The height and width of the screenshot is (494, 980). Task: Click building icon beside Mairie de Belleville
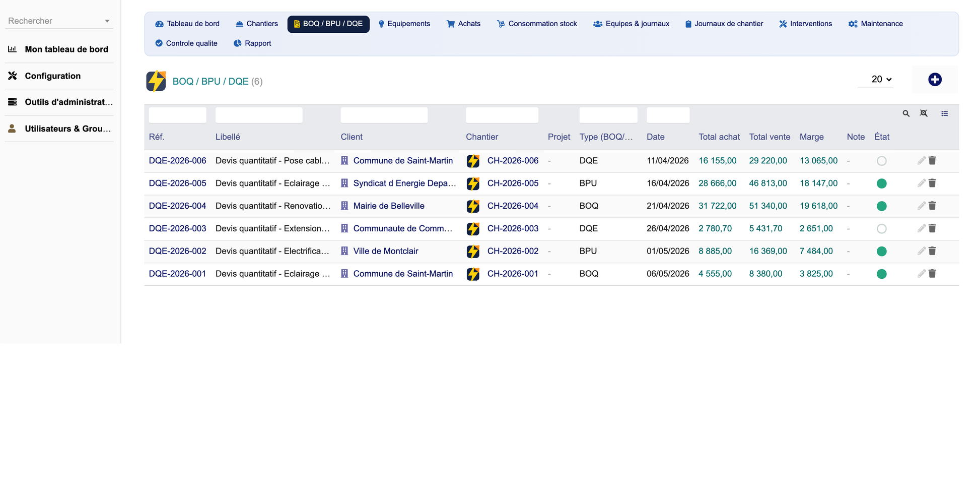344,206
